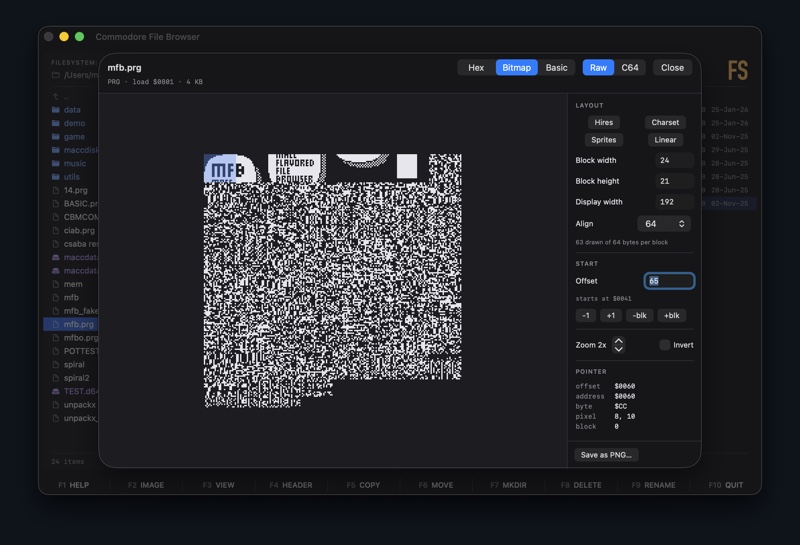Advance one block with +blk
The image size is (800, 545).
[671, 315]
